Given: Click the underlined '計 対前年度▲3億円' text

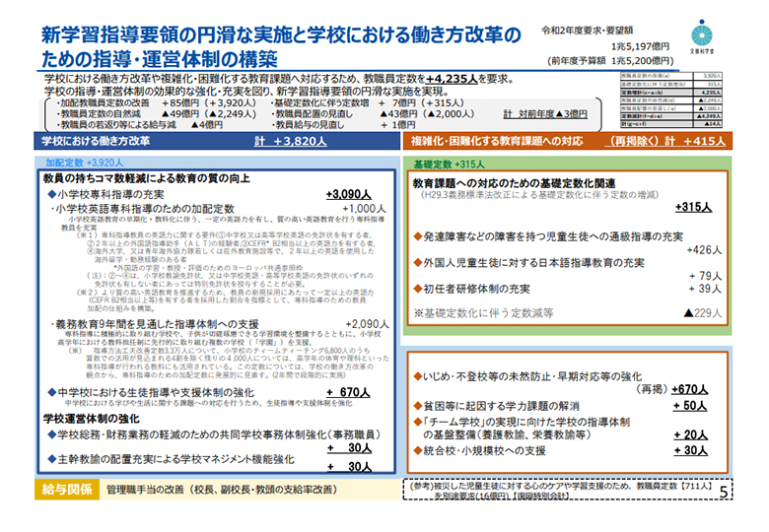Looking at the screenshot, I should tap(545, 114).
